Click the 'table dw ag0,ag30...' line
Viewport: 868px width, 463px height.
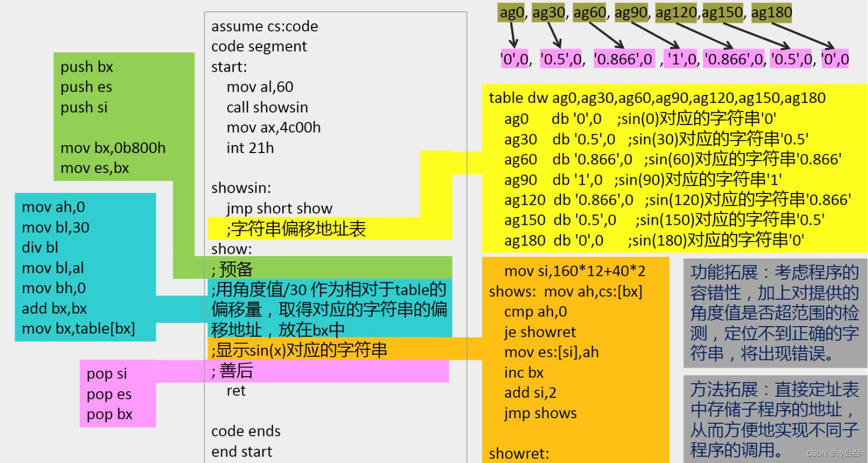tap(657, 98)
